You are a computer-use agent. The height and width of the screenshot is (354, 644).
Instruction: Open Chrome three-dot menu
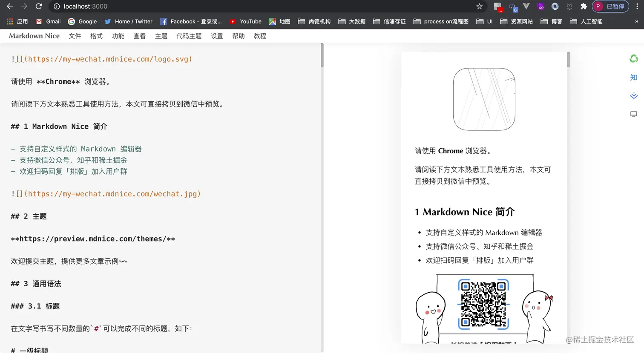pos(637,6)
